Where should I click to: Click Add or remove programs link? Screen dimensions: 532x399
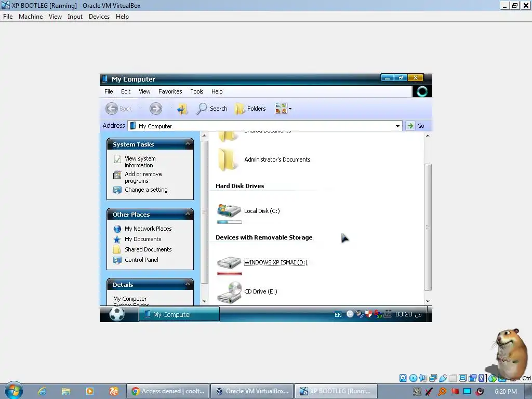pyautogui.click(x=143, y=178)
